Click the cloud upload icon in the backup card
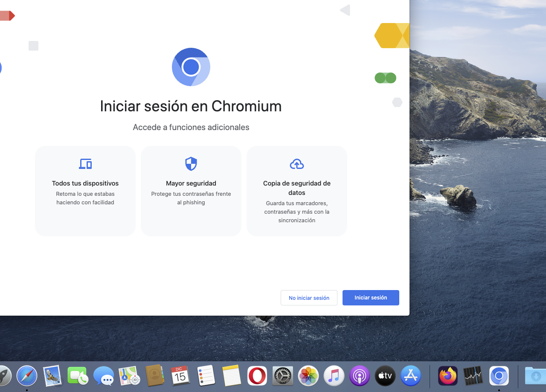The image size is (546, 392). coord(297,164)
